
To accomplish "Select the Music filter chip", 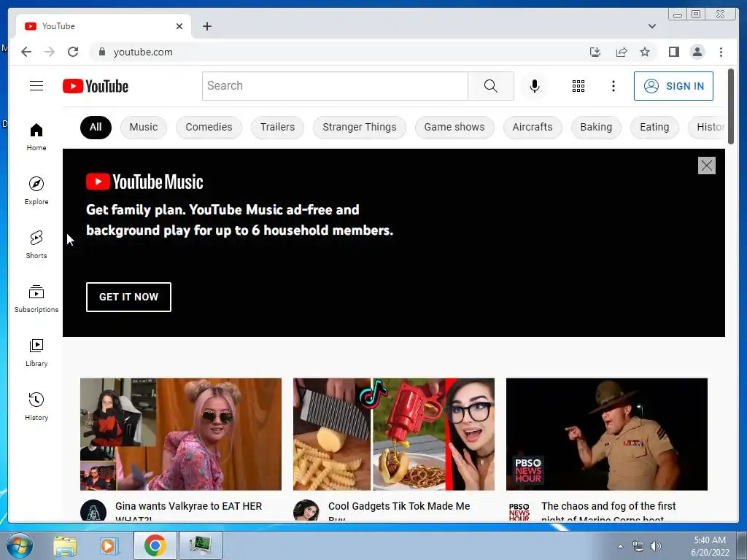I will 144,127.
